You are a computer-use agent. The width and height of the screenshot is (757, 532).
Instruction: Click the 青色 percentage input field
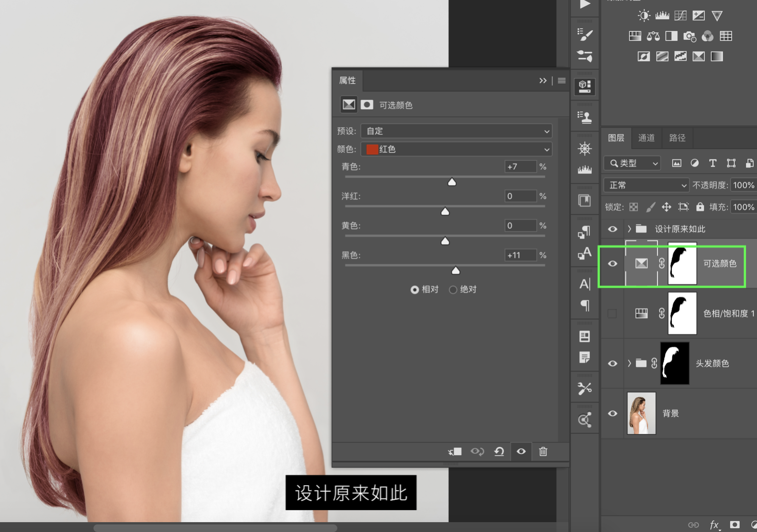pos(520,166)
